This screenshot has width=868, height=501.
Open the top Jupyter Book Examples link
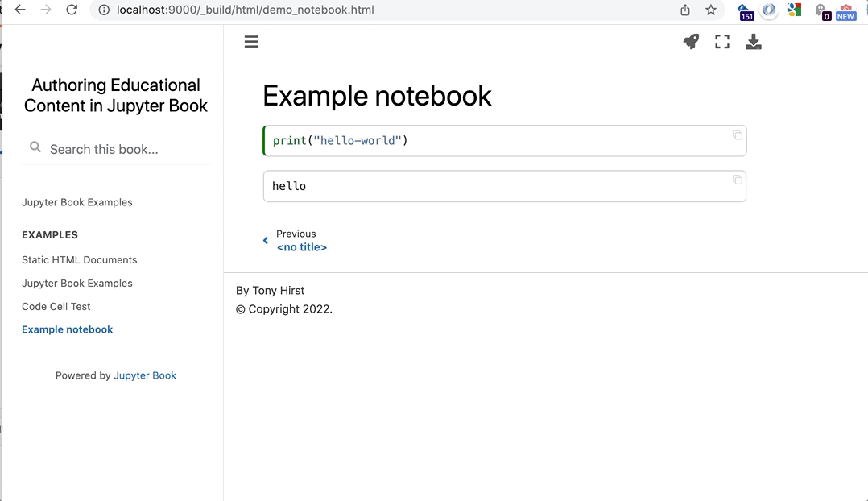(77, 202)
